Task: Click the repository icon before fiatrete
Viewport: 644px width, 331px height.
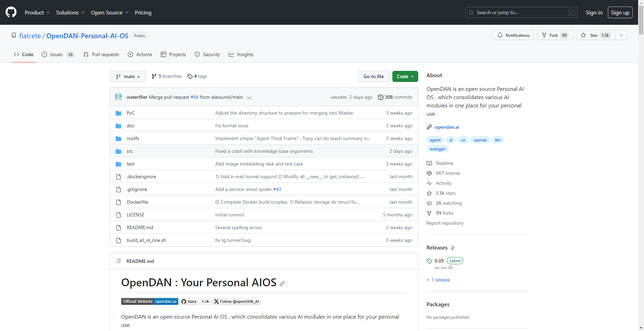Action: pos(14,35)
